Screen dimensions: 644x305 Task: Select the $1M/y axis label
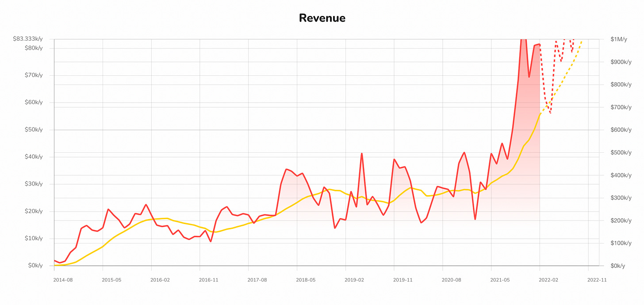point(619,39)
